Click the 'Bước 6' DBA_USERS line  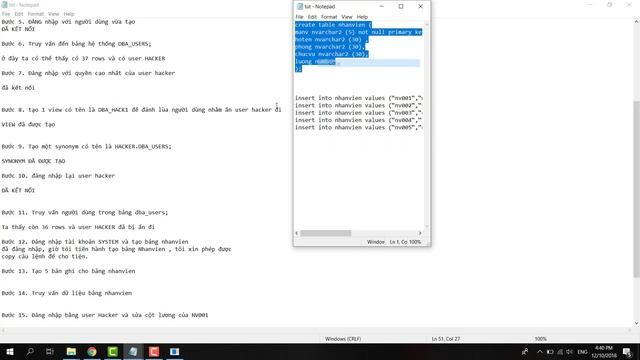click(x=76, y=44)
